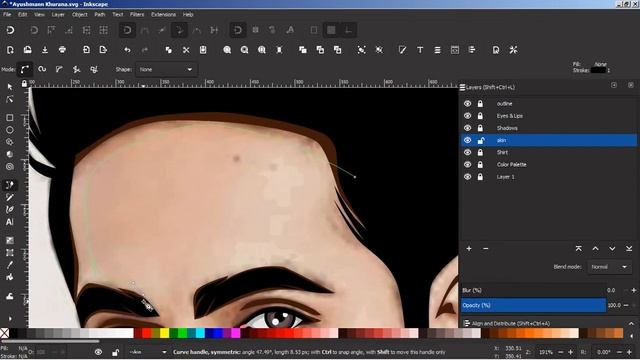Click the no-color X swatch
640x360 pixels.
4,333
